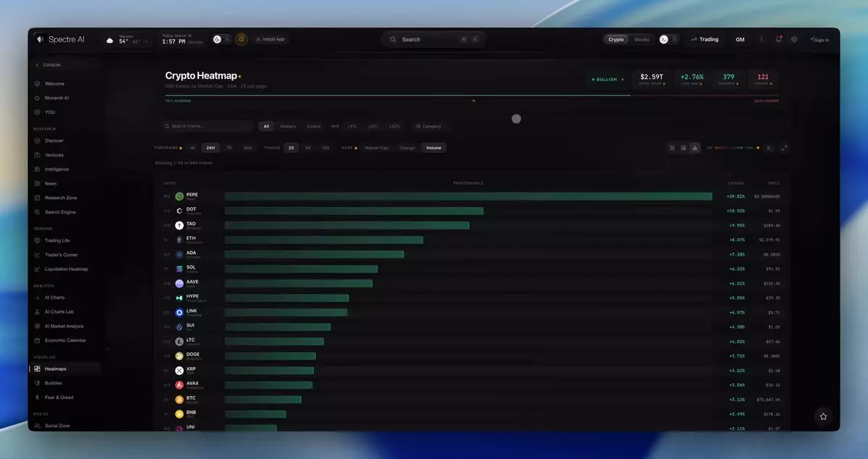Sort by Change

point(407,148)
